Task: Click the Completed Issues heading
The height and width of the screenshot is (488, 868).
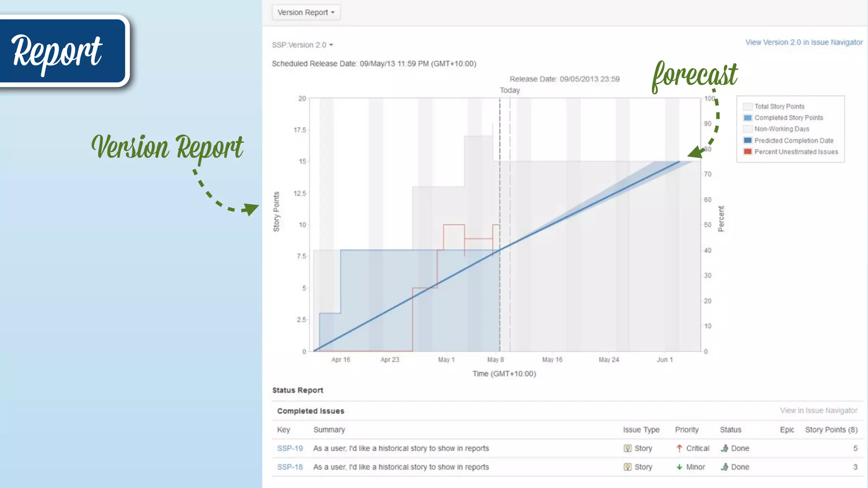Action: click(311, 411)
